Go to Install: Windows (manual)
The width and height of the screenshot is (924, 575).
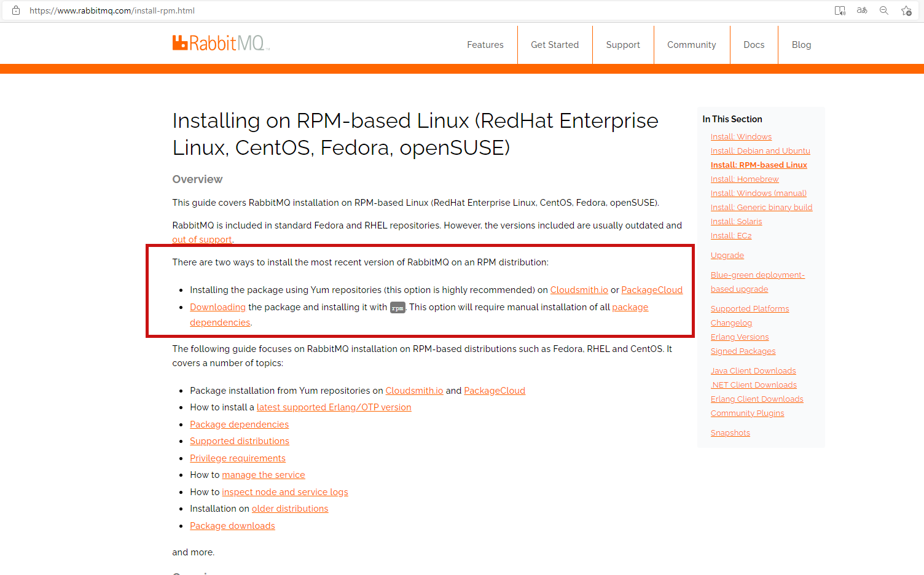point(759,194)
